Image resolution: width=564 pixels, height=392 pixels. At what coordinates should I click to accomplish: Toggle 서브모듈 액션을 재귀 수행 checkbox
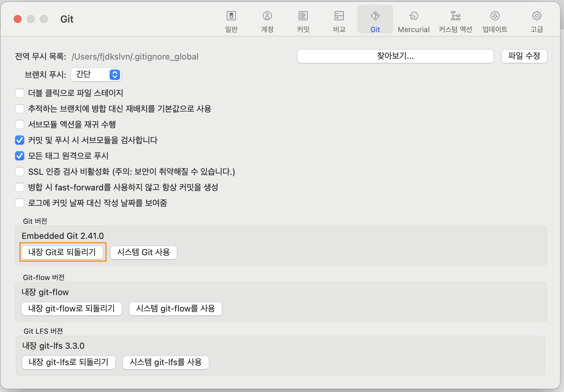pyautogui.click(x=20, y=124)
